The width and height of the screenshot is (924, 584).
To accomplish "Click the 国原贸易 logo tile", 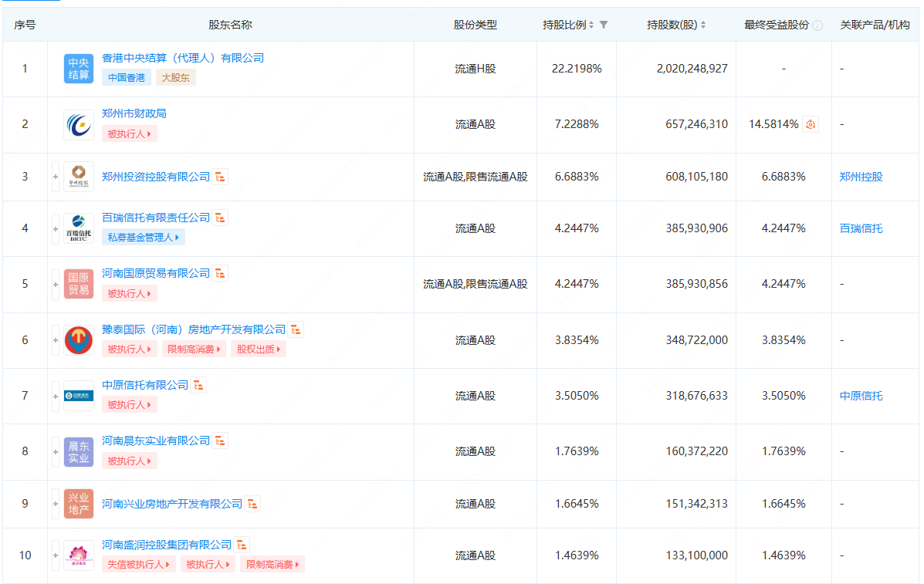I will [79, 284].
